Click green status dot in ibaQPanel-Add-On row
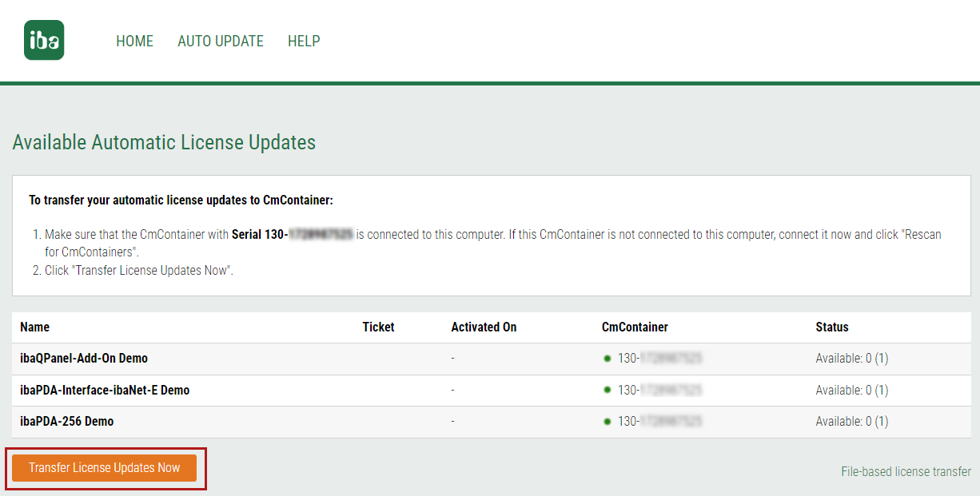This screenshot has width=980, height=496. click(x=608, y=359)
